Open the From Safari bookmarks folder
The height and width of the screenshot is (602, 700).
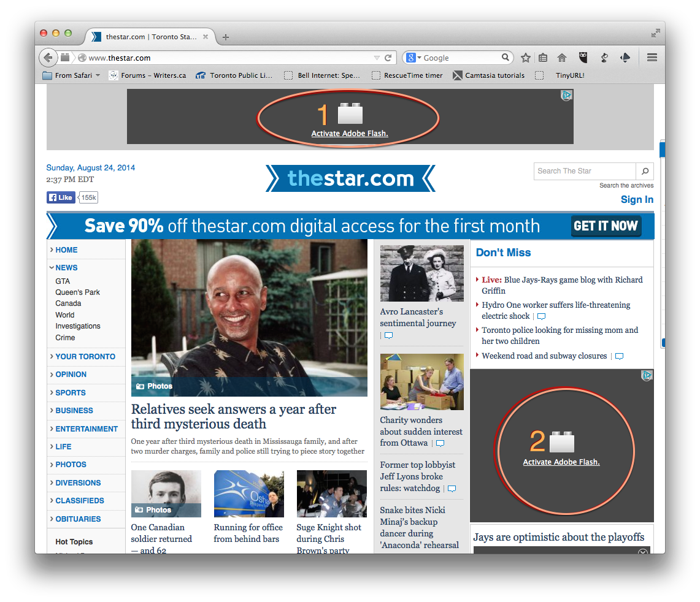(x=71, y=75)
